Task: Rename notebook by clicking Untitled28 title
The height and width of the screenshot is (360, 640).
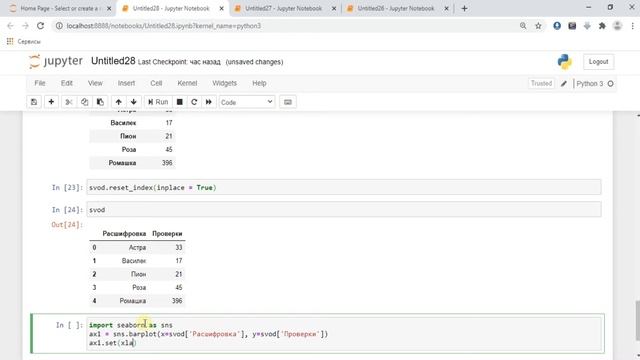Action: click(x=113, y=61)
